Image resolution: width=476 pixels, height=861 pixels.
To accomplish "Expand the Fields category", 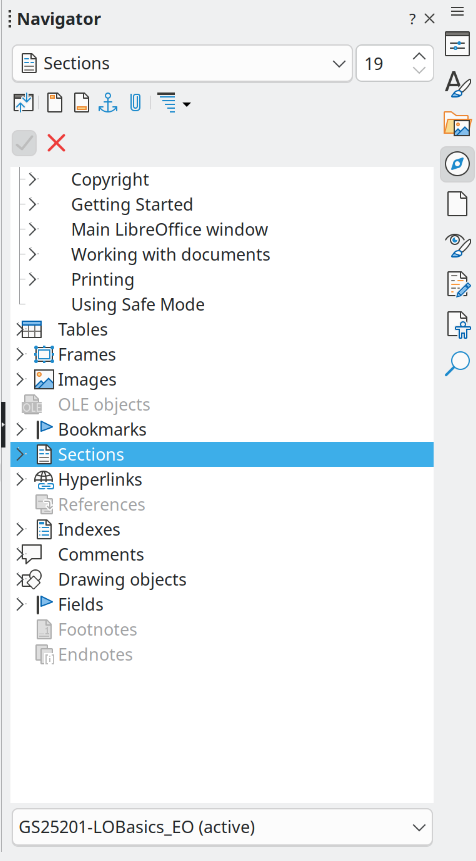I will (x=20, y=605).
